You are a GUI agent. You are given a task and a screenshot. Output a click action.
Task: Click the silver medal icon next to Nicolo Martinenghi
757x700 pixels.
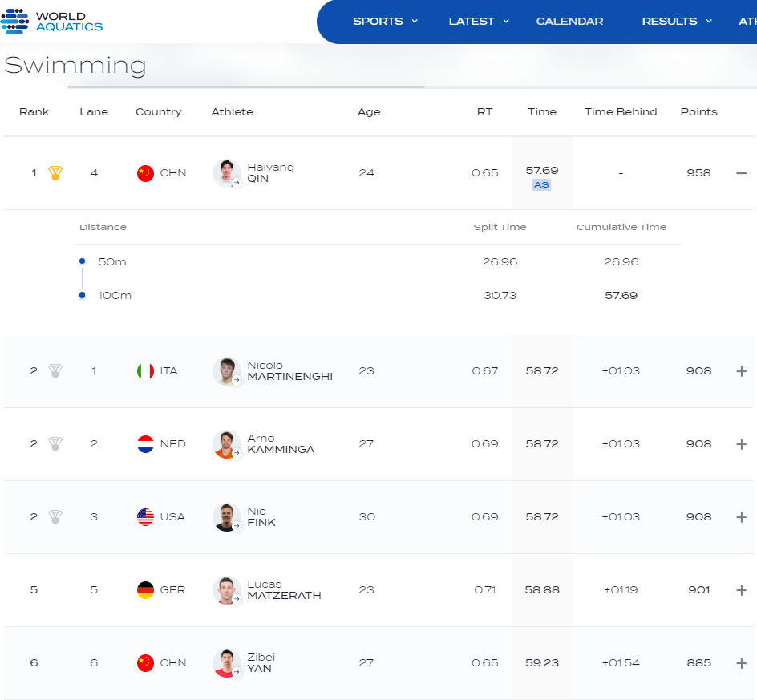[x=55, y=370]
